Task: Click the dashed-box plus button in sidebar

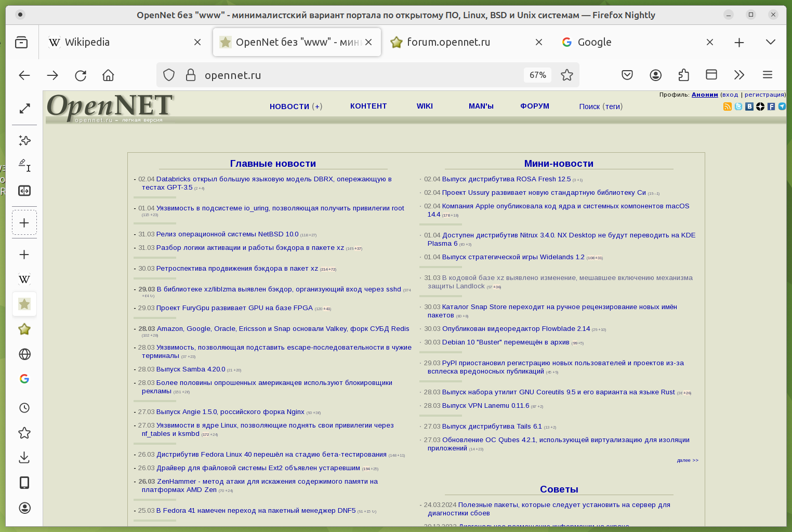Action: point(24,223)
